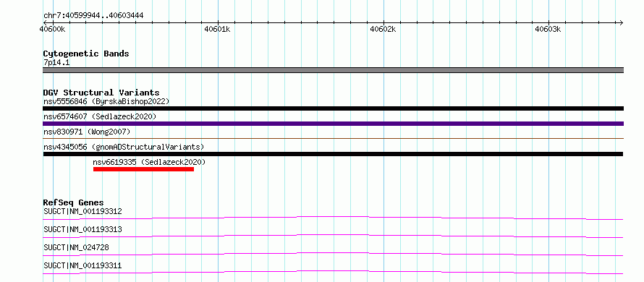Click the 7p14.1 cytogenetic band label

click(x=56, y=62)
